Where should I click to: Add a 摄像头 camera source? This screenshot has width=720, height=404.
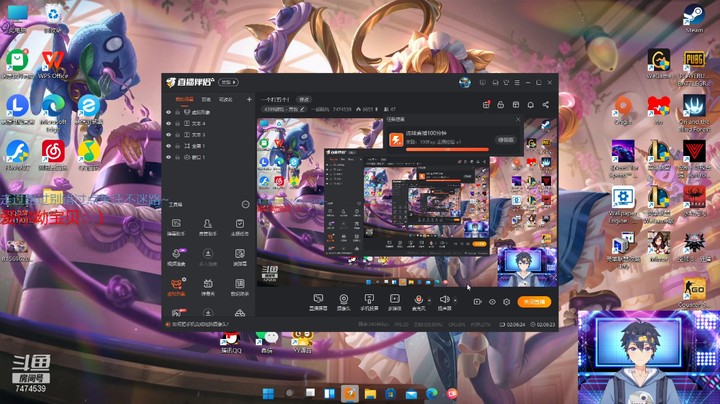click(343, 302)
